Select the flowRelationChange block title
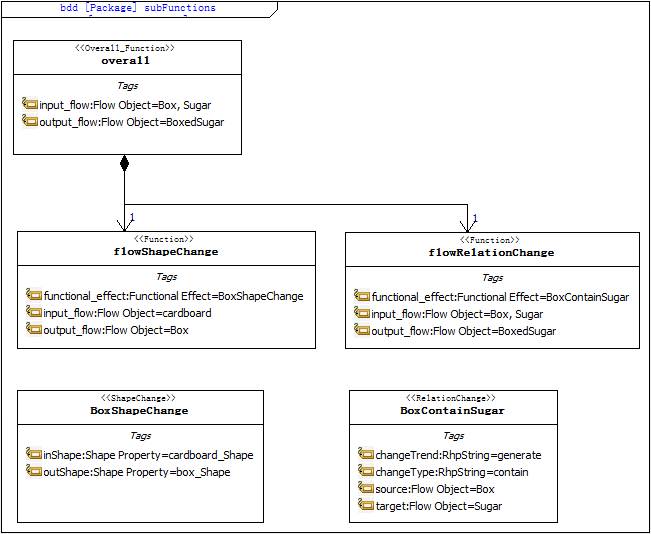The height and width of the screenshot is (534, 651). [x=492, y=252]
